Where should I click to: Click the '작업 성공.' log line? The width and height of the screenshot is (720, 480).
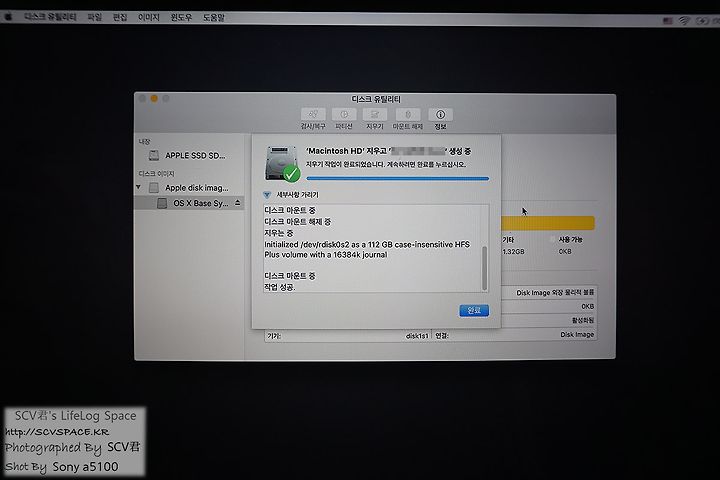[280, 287]
